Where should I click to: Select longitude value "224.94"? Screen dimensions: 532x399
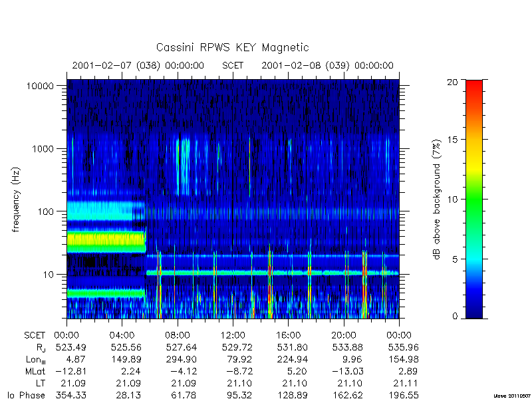(292, 359)
